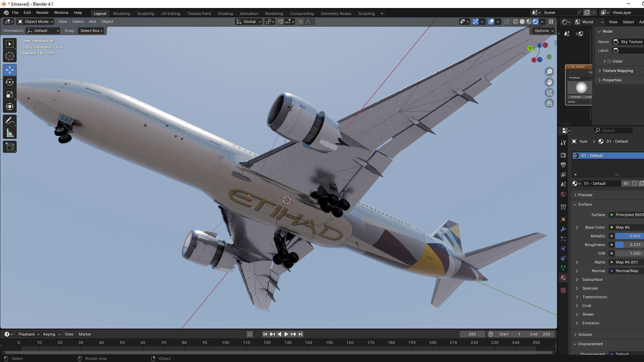Open Modifiers wrench tab in properties
Screen dimensions: 644x362
[563, 229]
